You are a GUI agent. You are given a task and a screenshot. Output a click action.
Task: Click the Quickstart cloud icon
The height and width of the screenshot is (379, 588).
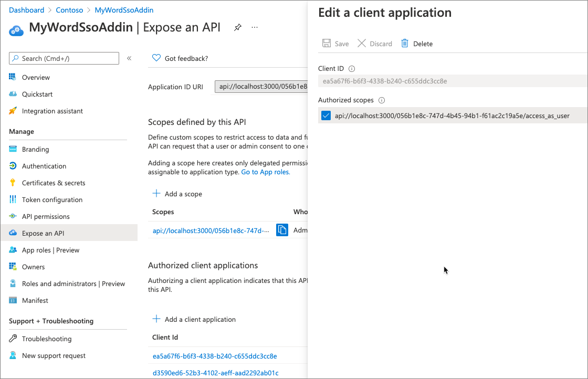(x=13, y=94)
